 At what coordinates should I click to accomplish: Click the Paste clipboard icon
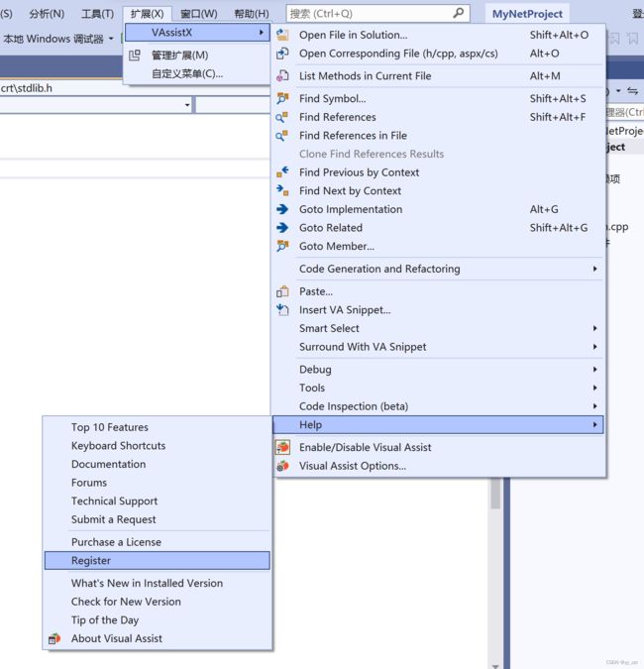coord(282,291)
